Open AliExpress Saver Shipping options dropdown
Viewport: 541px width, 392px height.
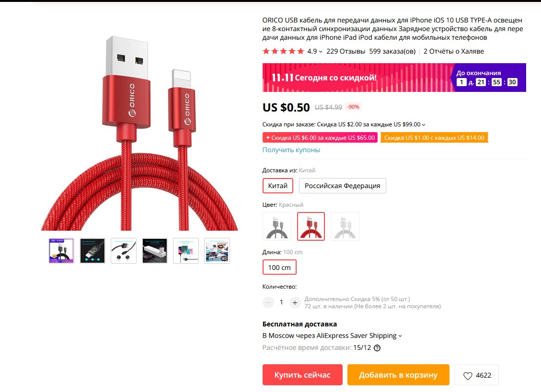[400, 336]
